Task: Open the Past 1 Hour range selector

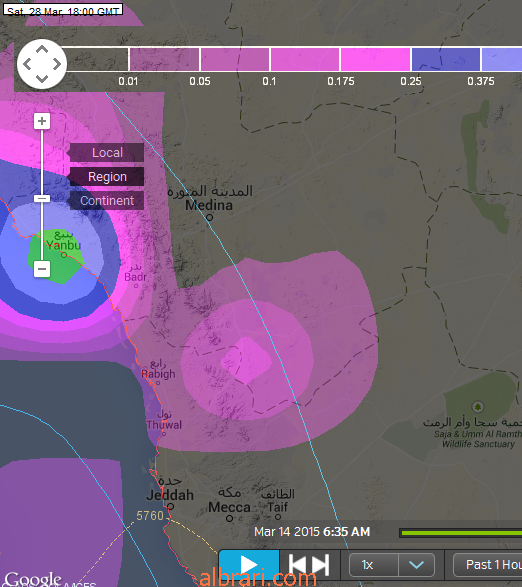Action: [488, 565]
